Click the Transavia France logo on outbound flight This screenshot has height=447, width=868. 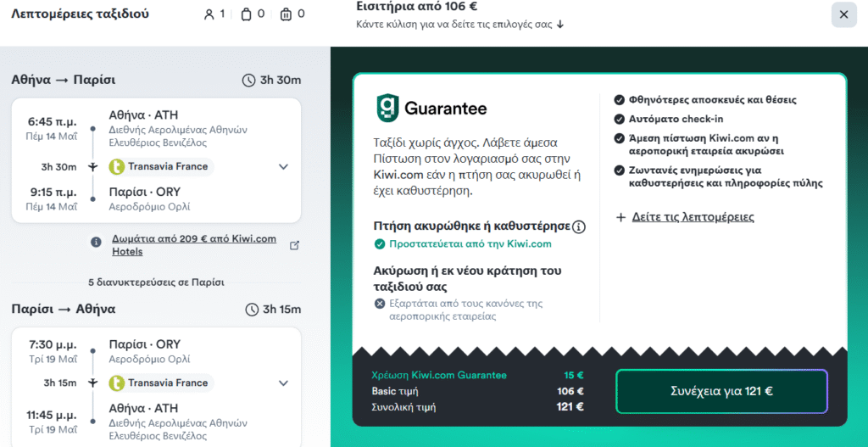pyautogui.click(x=116, y=166)
